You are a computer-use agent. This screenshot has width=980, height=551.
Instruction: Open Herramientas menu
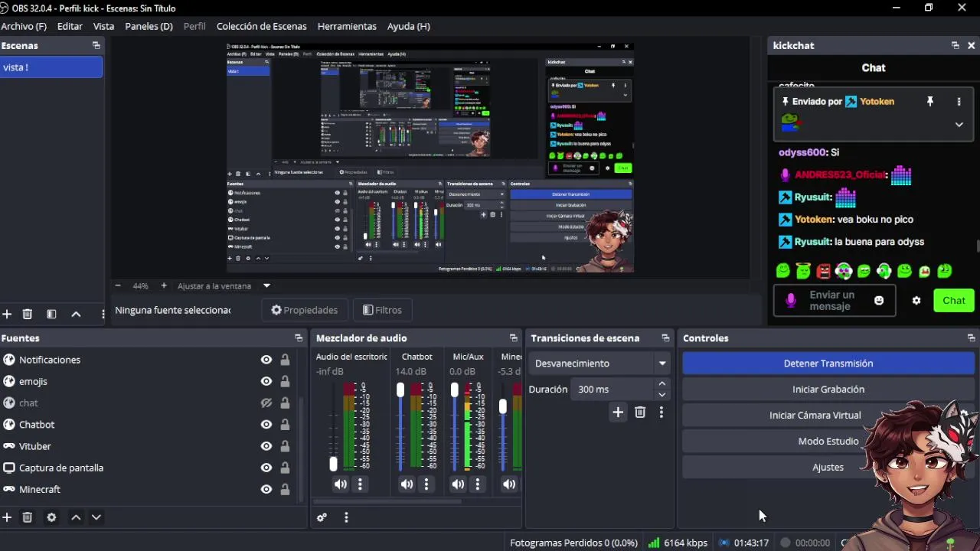click(347, 26)
